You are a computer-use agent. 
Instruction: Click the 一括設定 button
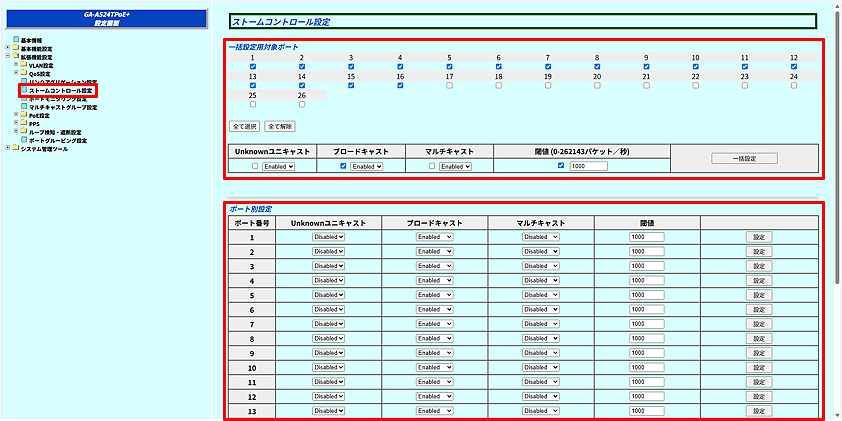(x=744, y=158)
